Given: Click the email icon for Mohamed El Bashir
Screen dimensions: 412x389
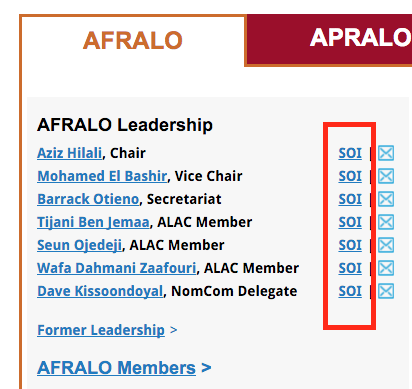Looking at the screenshot, I should 386,176.
